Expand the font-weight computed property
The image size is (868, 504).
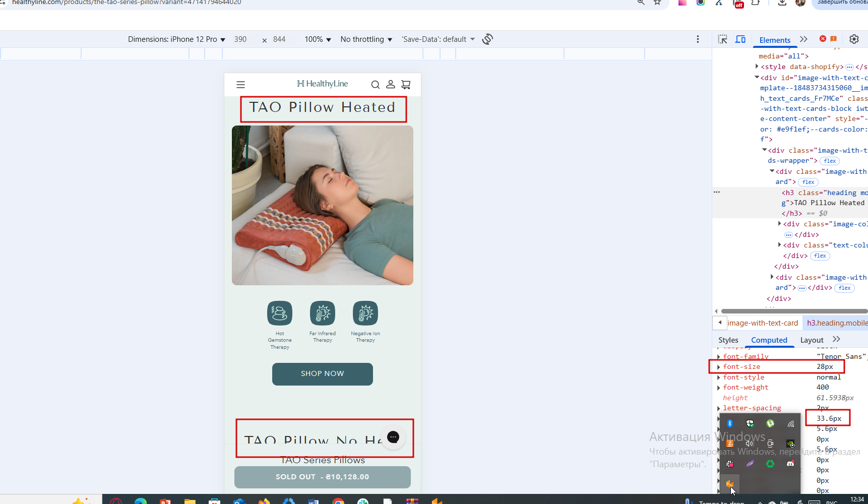[719, 388]
